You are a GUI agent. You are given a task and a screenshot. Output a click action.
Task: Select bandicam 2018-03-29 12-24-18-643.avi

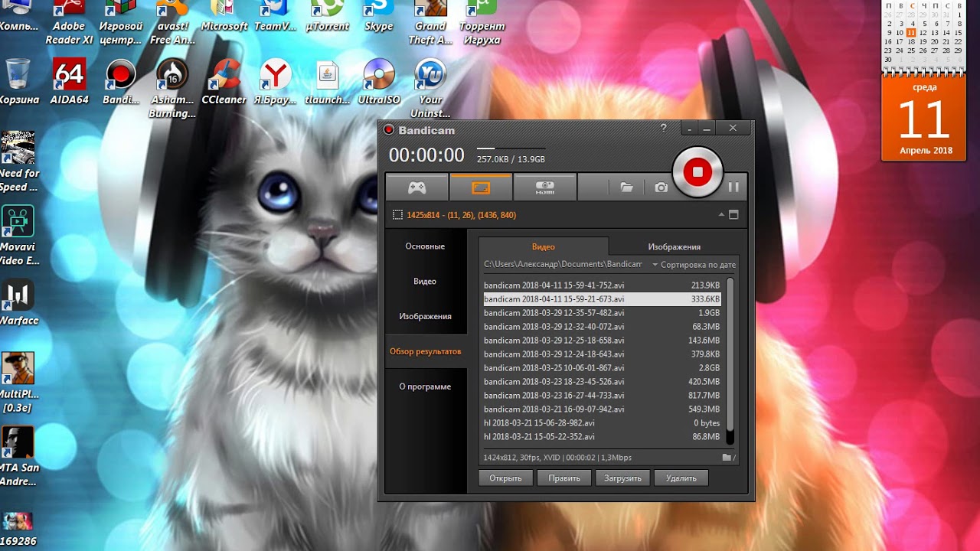602,354
